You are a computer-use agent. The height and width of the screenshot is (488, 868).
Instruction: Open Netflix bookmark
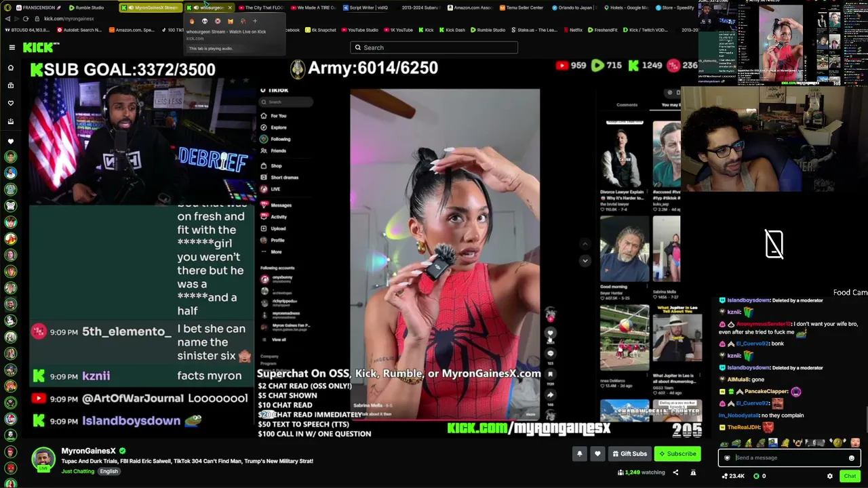click(573, 30)
